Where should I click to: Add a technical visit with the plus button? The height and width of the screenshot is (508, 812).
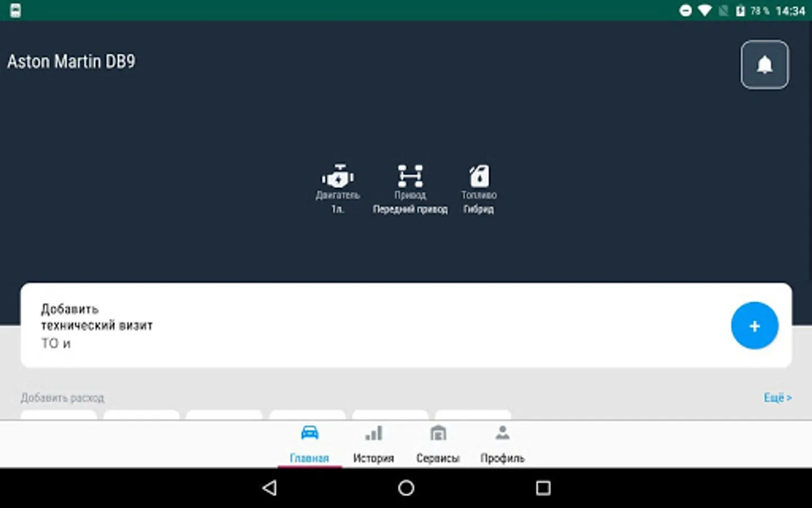(754, 326)
